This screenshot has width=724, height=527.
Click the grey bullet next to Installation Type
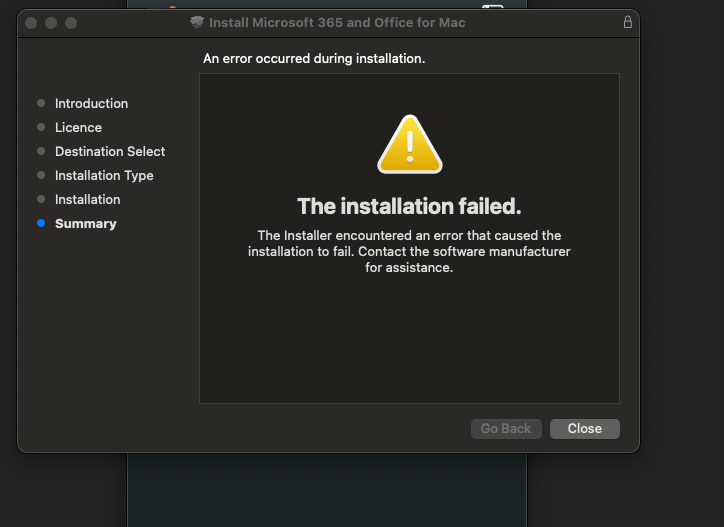tap(41, 175)
